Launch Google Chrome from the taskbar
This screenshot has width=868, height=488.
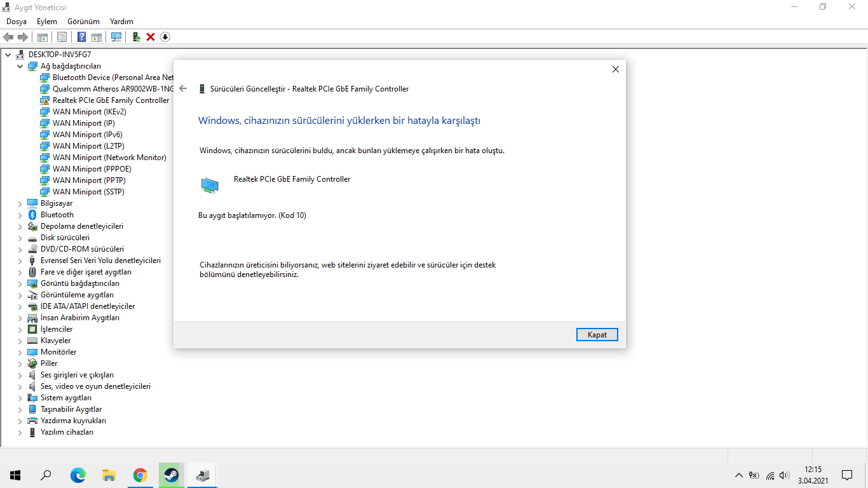click(x=140, y=475)
